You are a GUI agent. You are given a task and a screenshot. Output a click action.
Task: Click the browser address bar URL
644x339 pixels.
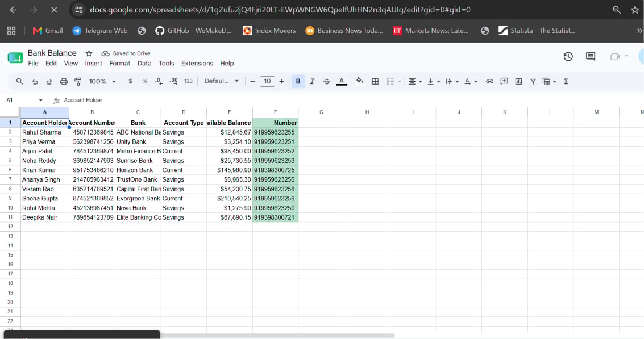click(x=280, y=10)
